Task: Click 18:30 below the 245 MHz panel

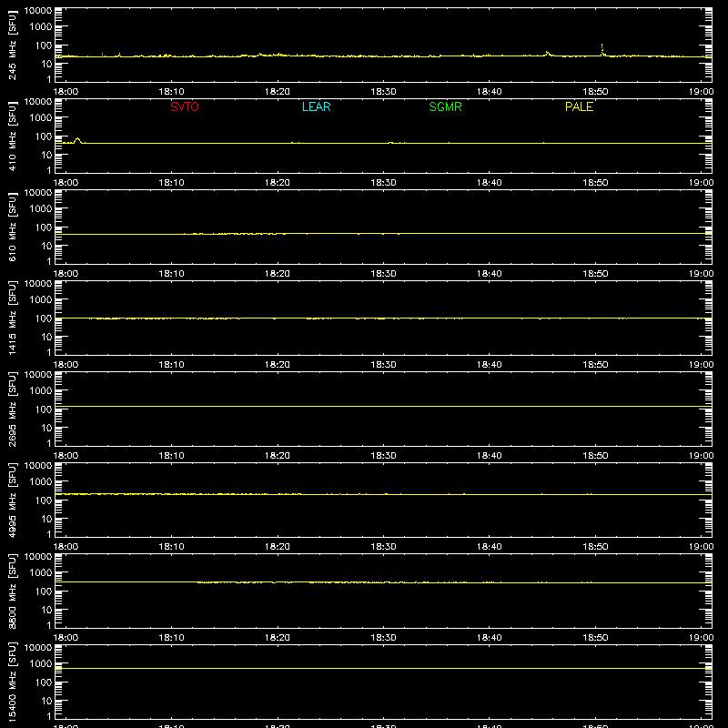Action: click(x=383, y=92)
